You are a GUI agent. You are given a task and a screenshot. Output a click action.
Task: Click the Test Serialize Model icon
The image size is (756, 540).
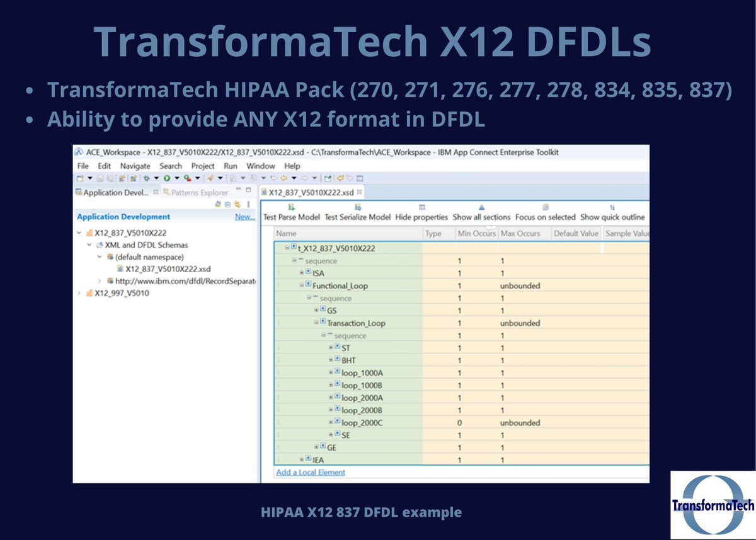(358, 207)
